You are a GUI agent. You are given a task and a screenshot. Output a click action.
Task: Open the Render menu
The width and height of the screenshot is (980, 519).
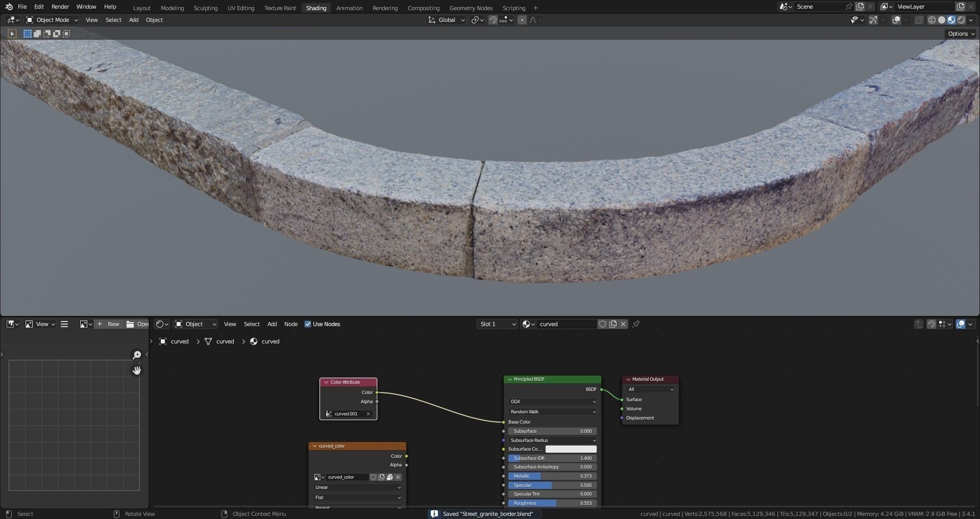(x=60, y=7)
